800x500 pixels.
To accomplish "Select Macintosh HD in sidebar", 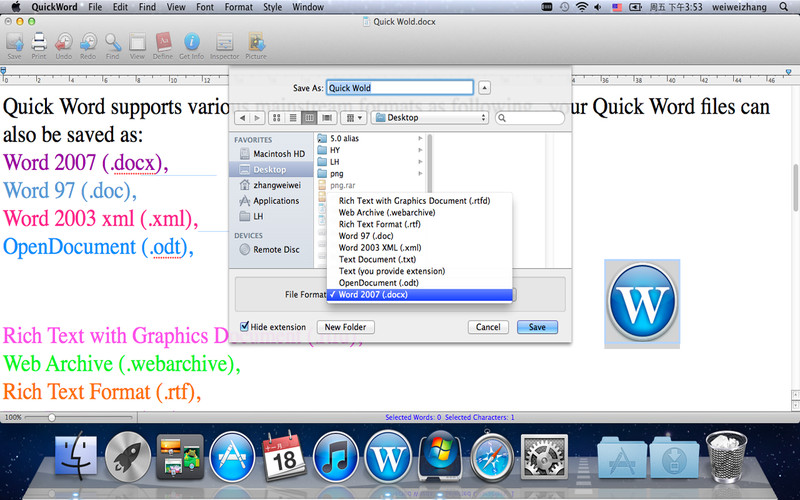I will coord(271,154).
